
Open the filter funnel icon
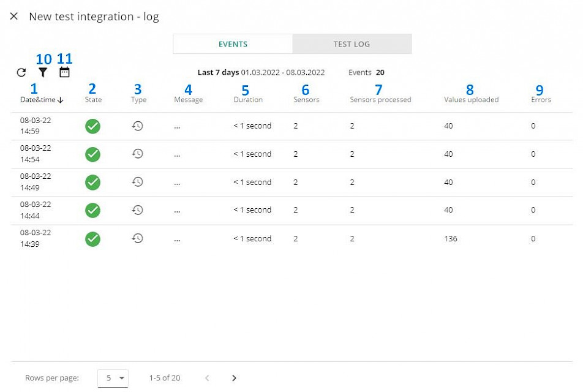click(x=43, y=73)
